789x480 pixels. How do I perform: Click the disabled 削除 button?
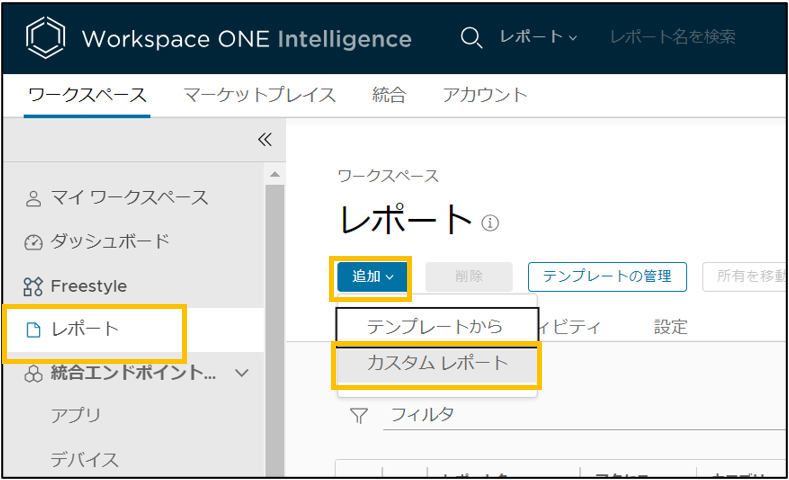469,276
